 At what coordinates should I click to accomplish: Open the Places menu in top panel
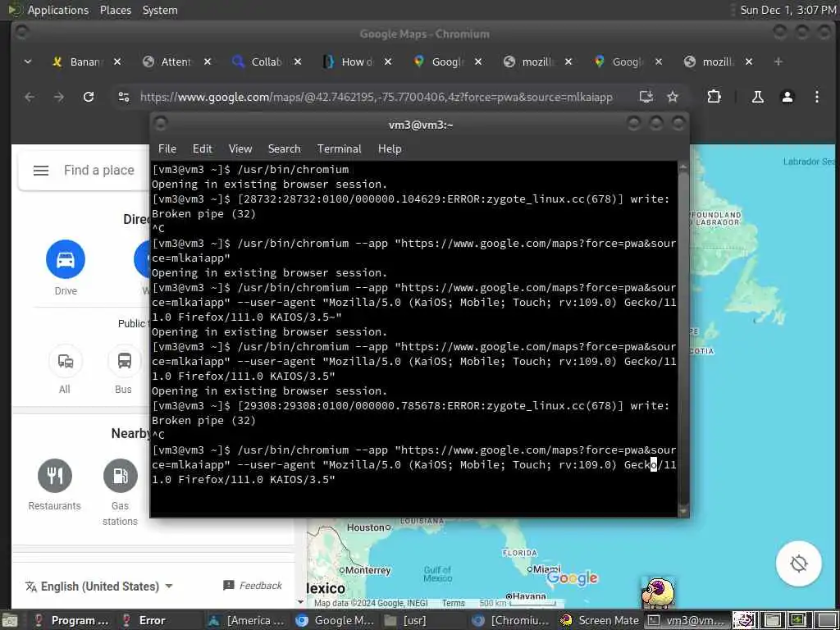click(115, 10)
